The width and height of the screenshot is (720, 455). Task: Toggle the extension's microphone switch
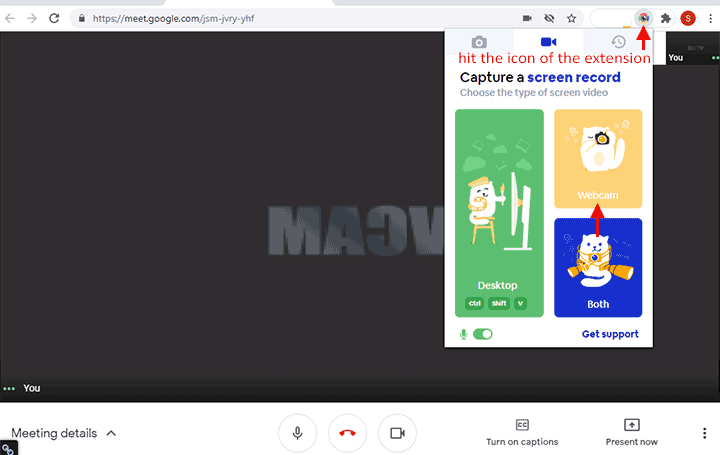(483, 334)
